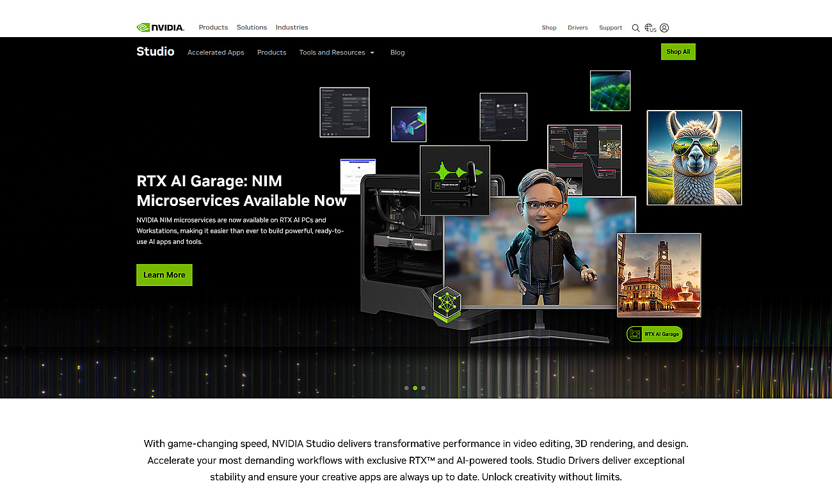This screenshot has height=504, width=832.
Task: Click the llama with sunglasses image
Action: point(694,157)
